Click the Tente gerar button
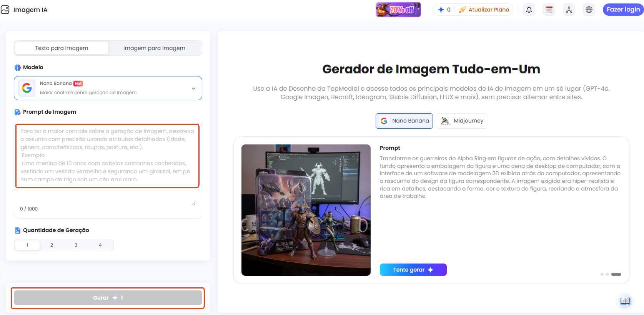 click(x=413, y=270)
